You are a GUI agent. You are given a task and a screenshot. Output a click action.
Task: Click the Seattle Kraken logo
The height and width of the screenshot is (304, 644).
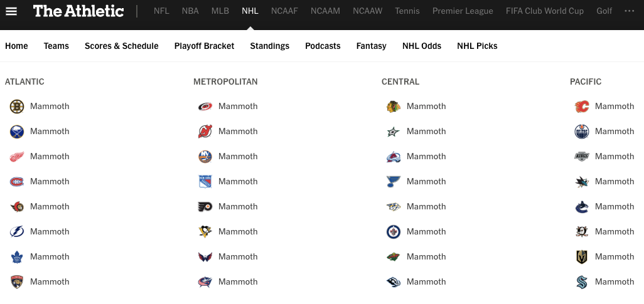point(582,282)
